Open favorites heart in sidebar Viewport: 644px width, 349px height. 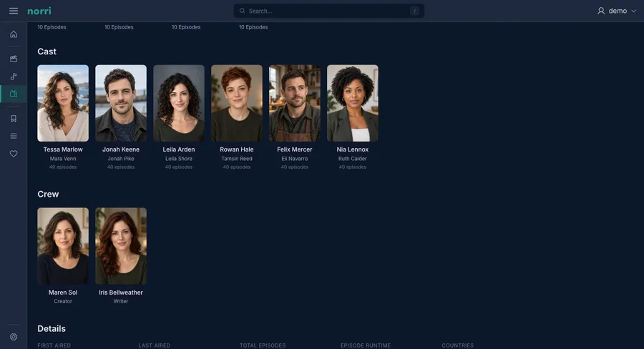point(14,154)
